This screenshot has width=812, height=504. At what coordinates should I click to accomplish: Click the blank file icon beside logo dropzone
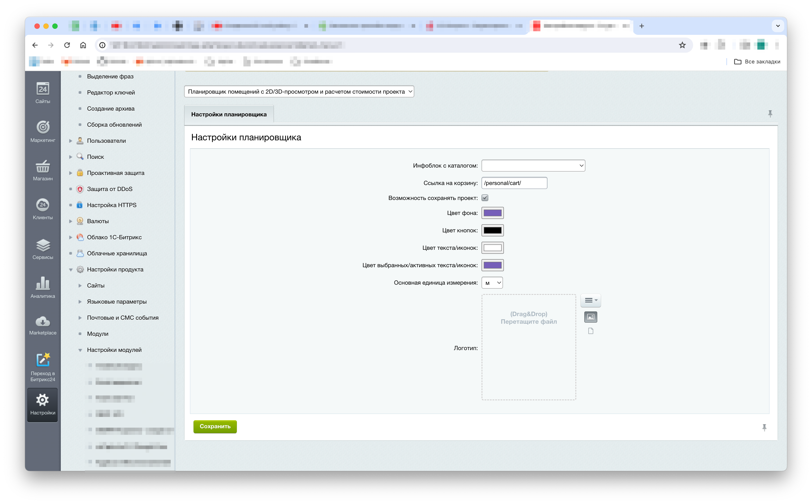coord(590,331)
